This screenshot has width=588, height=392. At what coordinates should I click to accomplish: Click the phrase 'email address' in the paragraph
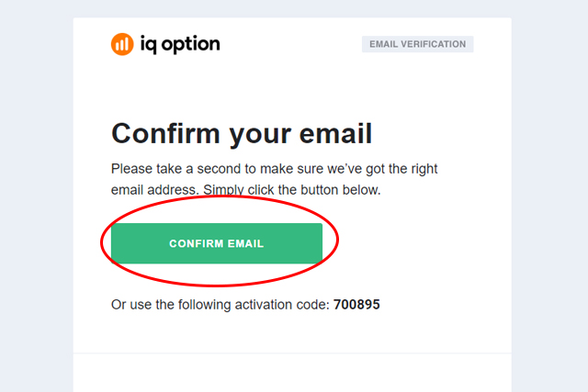point(154,190)
